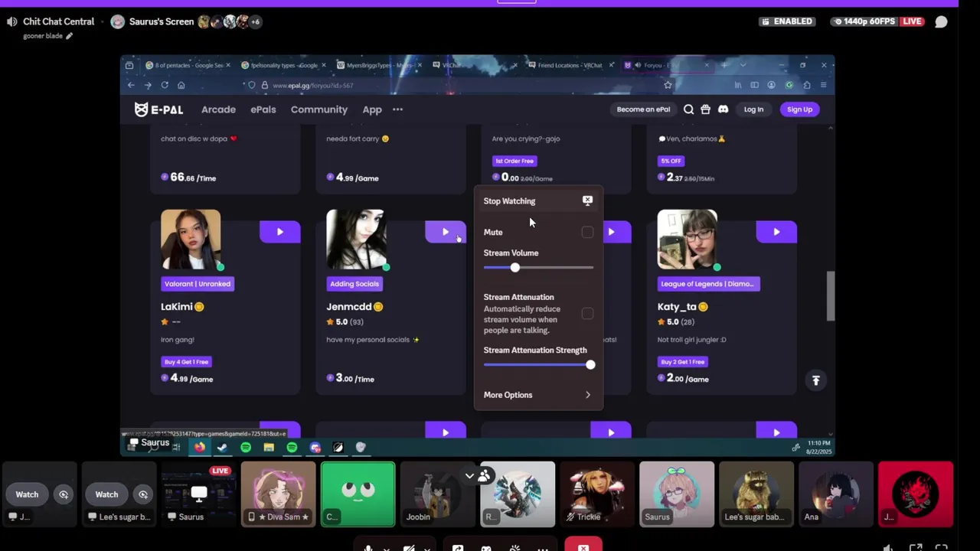Click the volume speaker icon beside Chit Chat Central
980x551 pixels.
[x=11, y=21]
